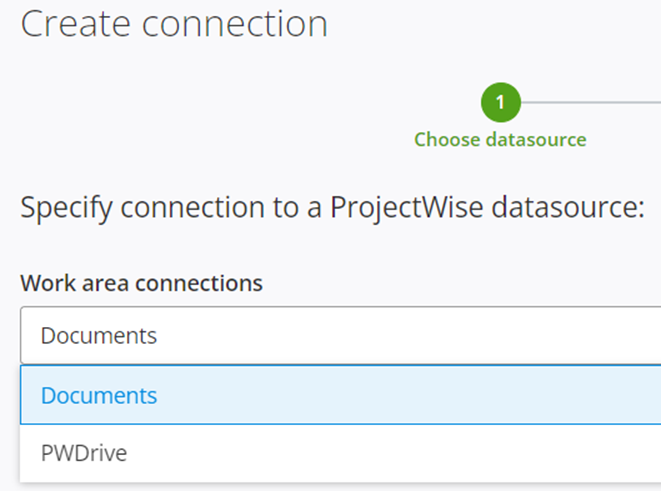This screenshot has height=491, width=661.
Task: Click the Work area connections field label
Action: coord(142,283)
